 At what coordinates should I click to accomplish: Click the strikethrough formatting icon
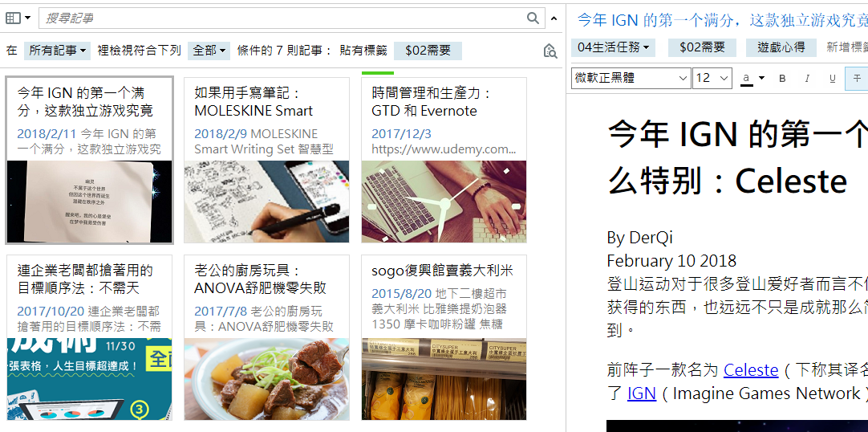coord(857,79)
